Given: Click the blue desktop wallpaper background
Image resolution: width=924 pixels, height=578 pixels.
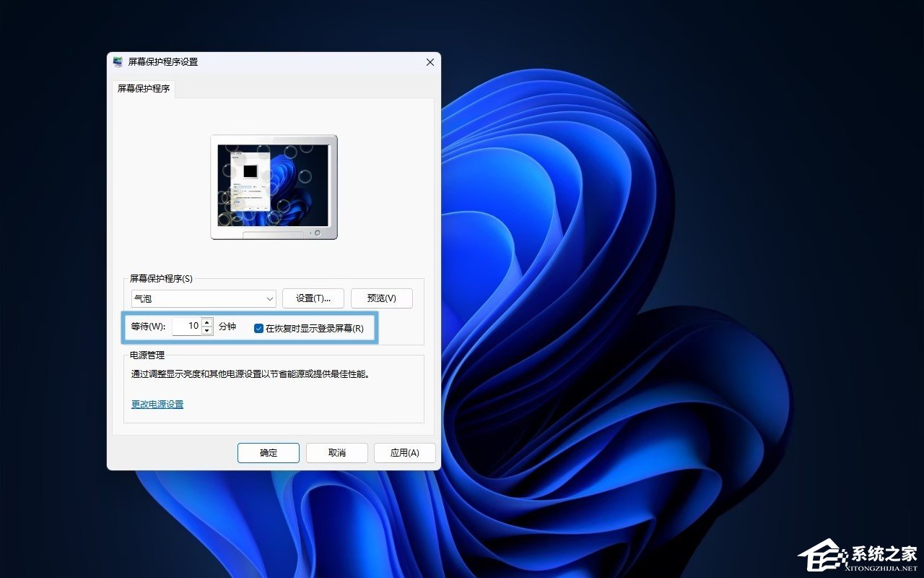Looking at the screenshot, I should pyautogui.click(x=650, y=289).
